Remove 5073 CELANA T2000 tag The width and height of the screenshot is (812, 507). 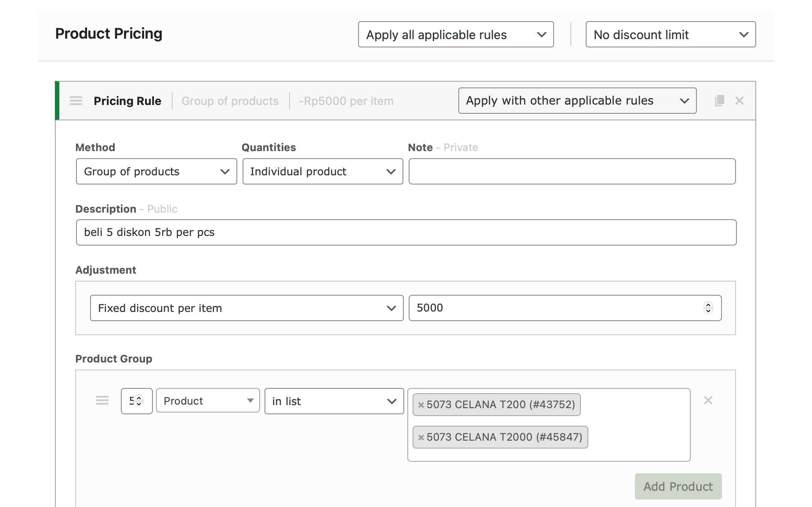click(421, 438)
